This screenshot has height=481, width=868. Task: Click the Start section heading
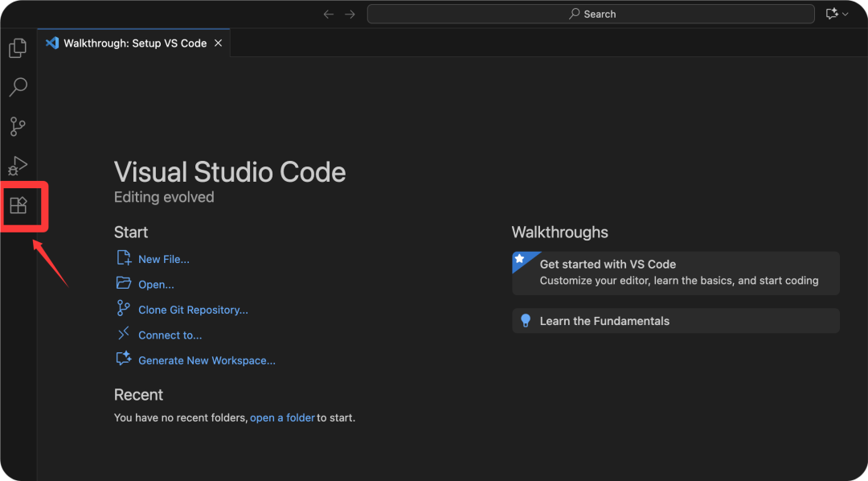click(x=131, y=232)
